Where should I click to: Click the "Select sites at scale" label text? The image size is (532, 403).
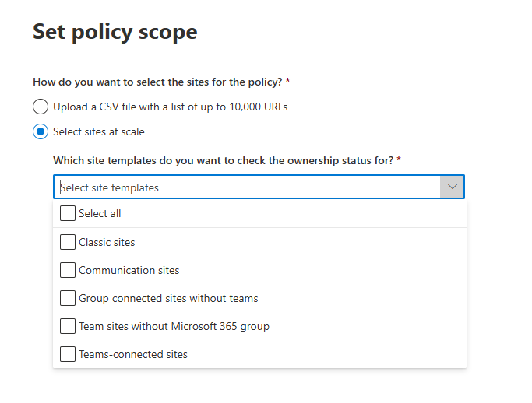point(98,131)
